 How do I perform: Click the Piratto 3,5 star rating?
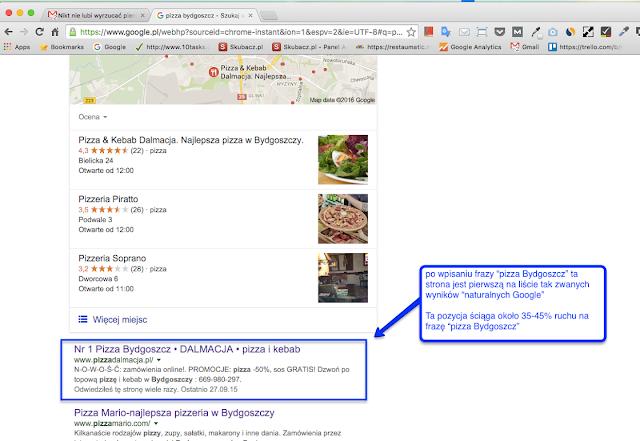pyautogui.click(x=111, y=210)
